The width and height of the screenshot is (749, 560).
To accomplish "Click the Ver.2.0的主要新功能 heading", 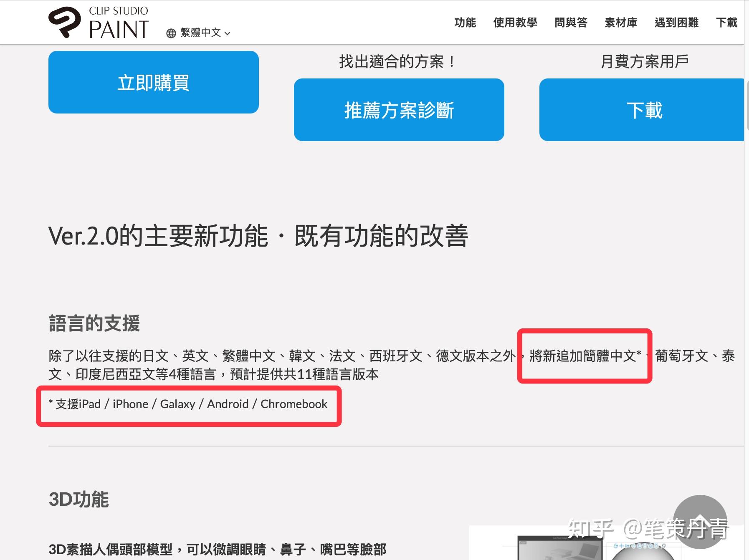I will [258, 236].
